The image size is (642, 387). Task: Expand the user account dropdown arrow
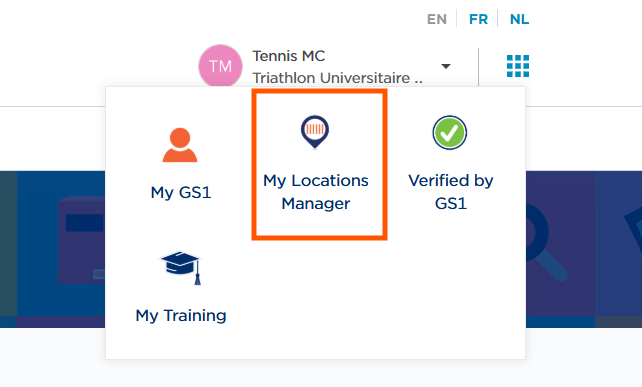coord(446,66)
